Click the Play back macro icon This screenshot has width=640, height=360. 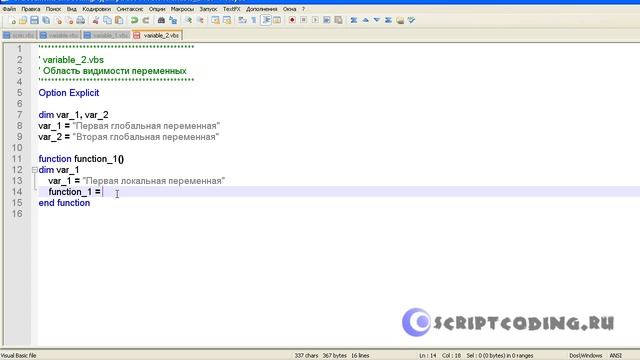pyautogui.click(x=315, y=20)
